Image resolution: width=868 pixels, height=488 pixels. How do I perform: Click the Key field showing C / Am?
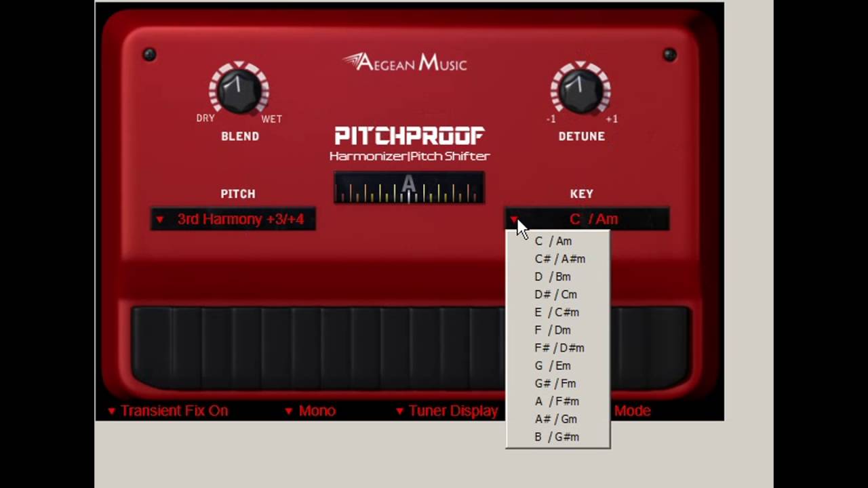[x=587, y=219]
